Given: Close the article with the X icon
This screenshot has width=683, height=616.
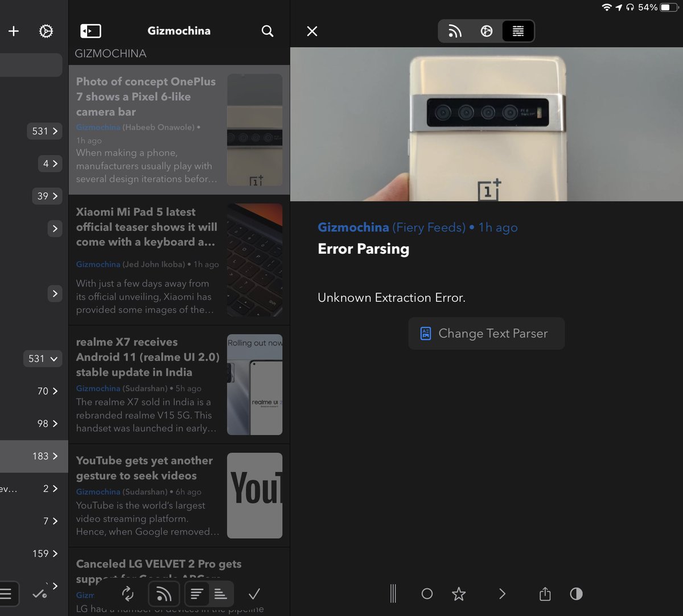Looking at the screenshot, I should click(312, 31).
